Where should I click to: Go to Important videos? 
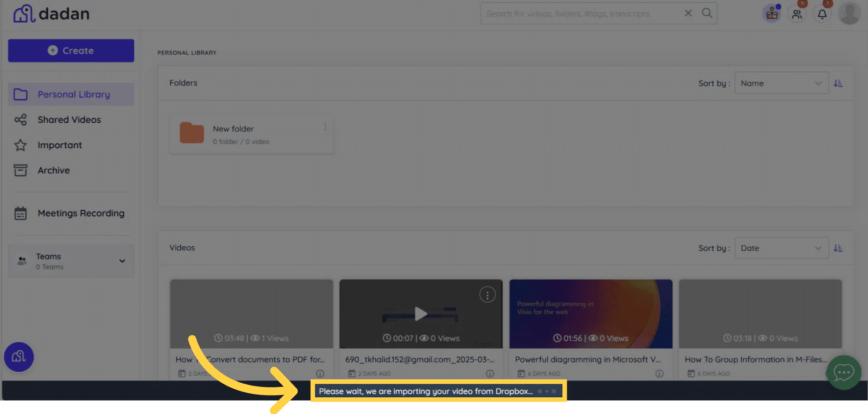60,145
